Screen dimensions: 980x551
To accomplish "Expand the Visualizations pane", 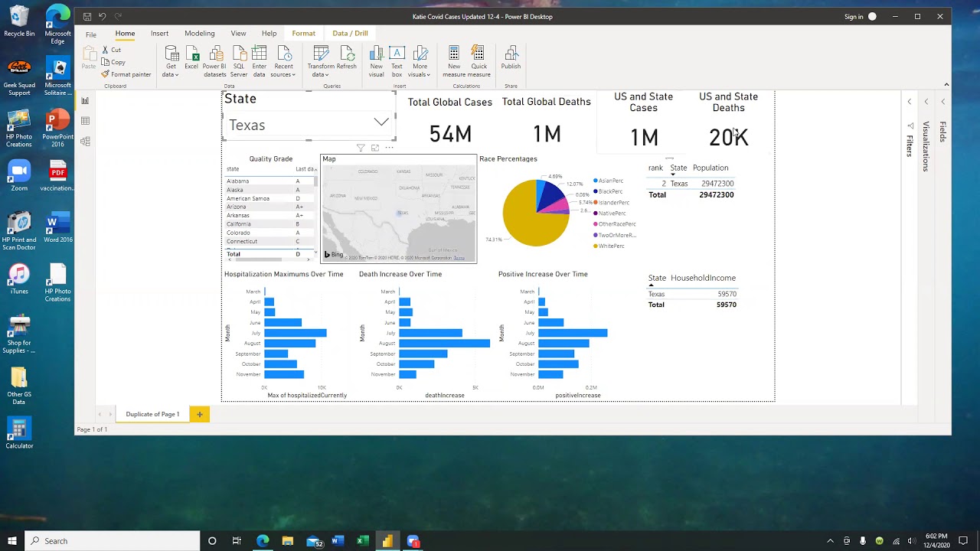I will (926, 102).
